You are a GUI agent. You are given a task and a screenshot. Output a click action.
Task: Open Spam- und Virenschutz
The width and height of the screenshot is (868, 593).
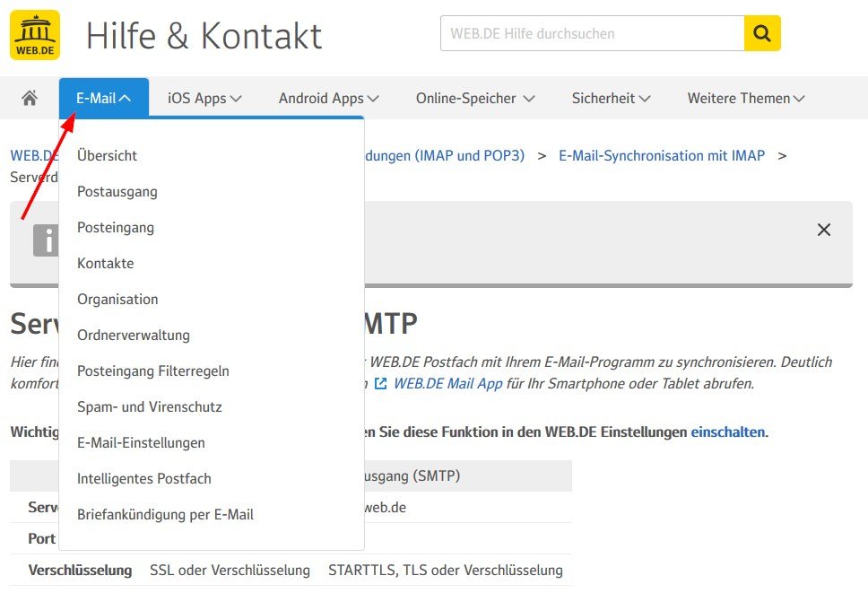point(150,407)
